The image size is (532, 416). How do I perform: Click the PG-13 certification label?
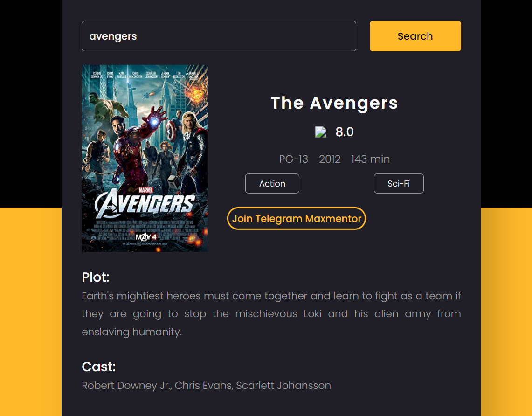click(293, 159)
